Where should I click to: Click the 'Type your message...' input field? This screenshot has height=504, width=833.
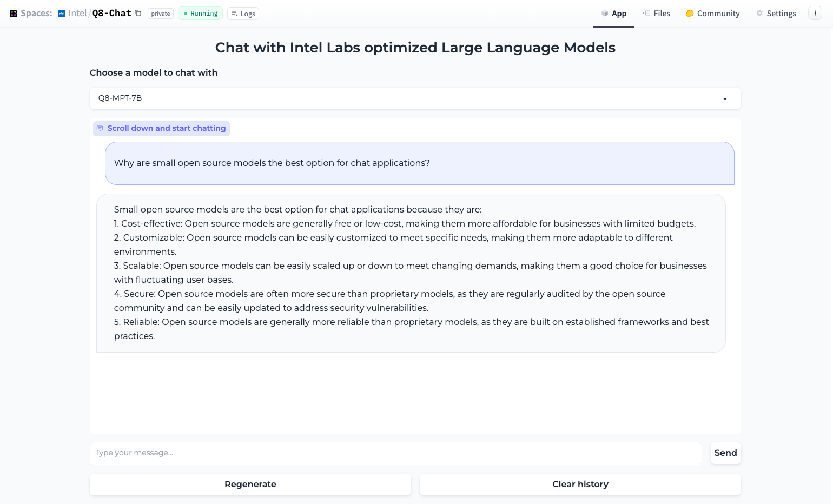(x=395, y=453)
